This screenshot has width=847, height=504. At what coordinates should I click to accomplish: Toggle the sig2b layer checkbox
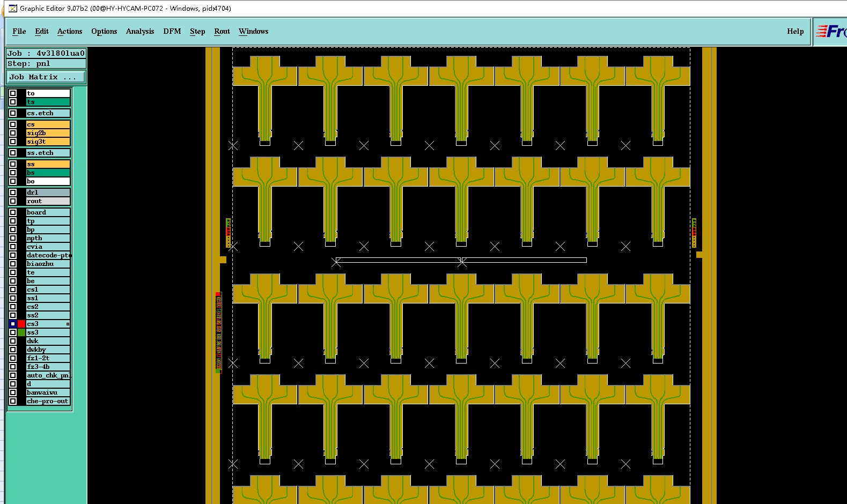coord(13,133)
